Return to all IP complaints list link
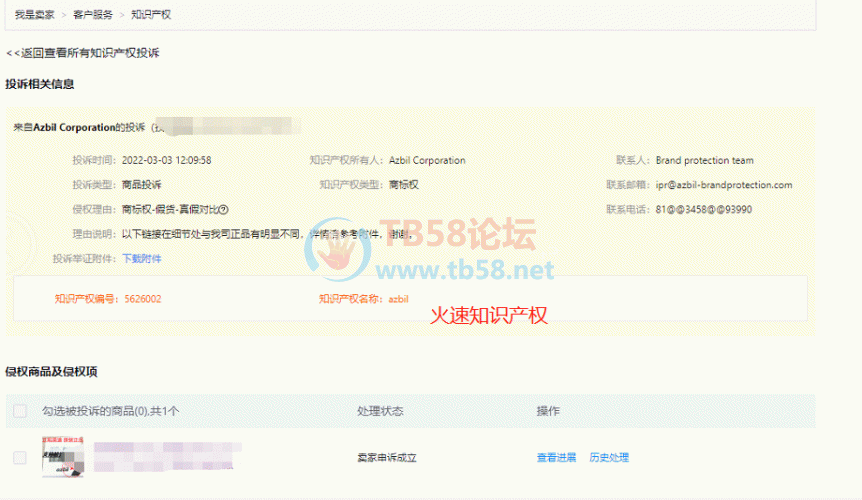 pos(82,53)
